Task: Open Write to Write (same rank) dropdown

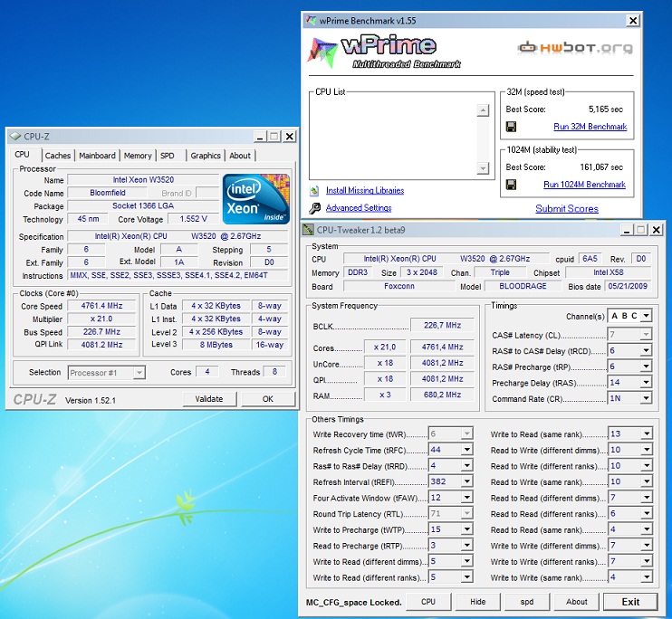Action: [647, 577]
